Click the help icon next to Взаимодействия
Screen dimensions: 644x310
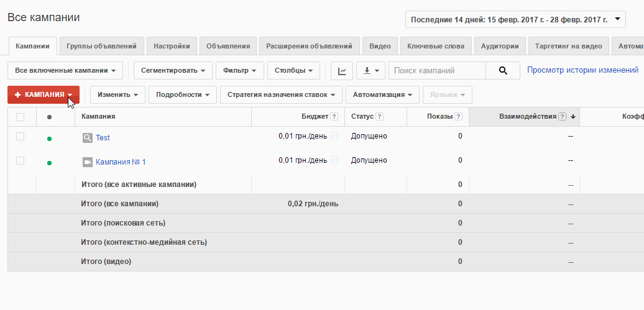click(x=563, y=117)
